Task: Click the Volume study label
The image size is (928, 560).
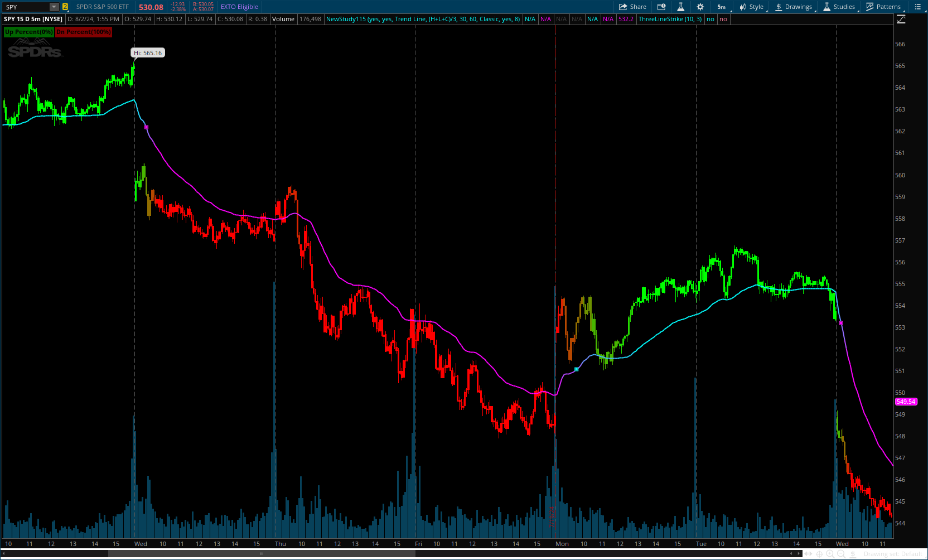Action: coord(283,20)
